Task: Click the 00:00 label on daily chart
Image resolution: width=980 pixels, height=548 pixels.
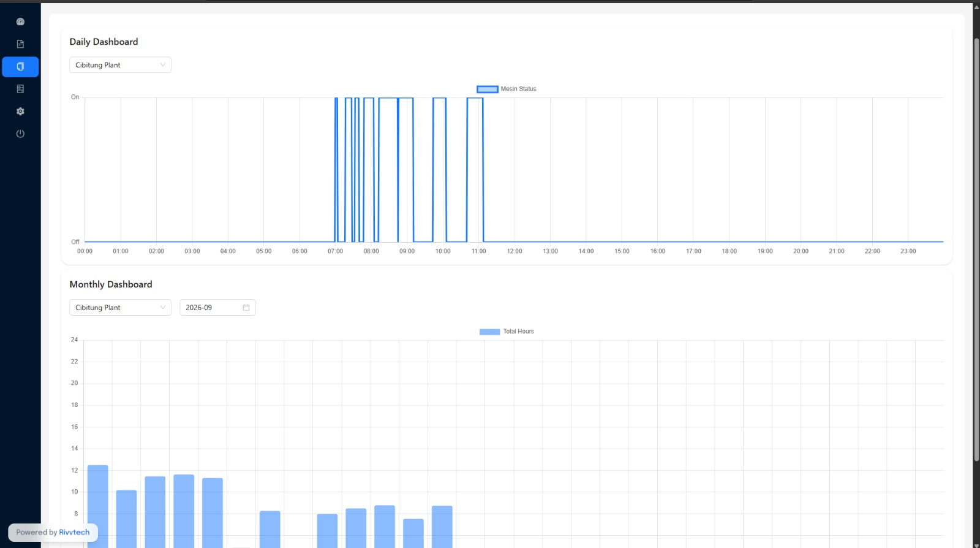Action: pyautogui.click(x=85, y=251)
